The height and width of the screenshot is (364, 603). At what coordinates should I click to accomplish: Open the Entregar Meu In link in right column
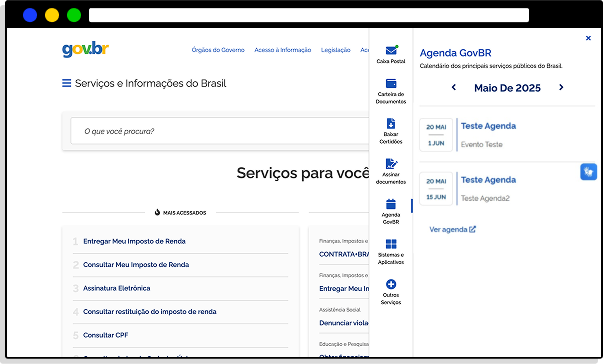point(344,288)
